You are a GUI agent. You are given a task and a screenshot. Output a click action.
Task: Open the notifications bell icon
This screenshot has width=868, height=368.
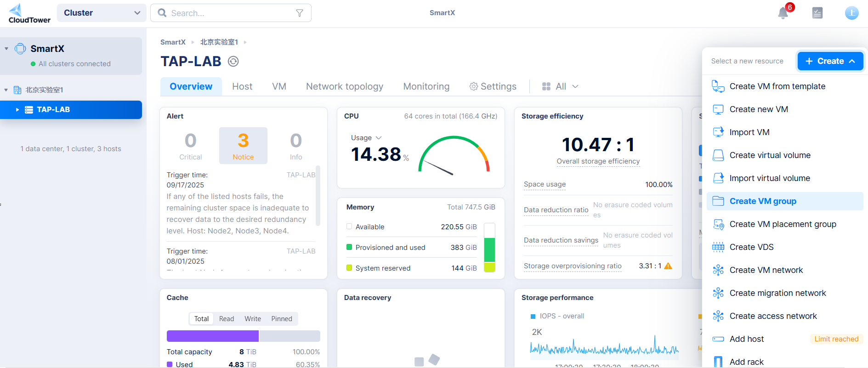pos(783,13)
